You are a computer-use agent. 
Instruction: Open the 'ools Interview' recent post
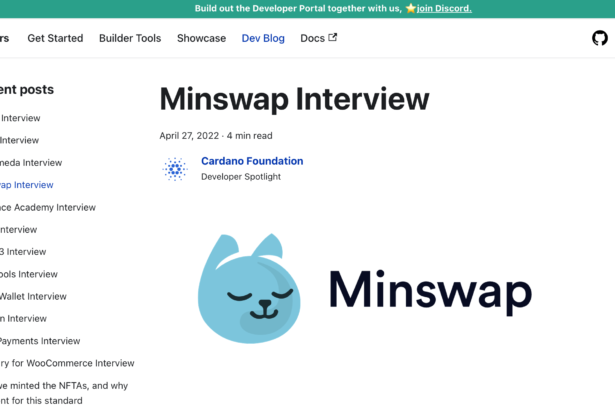(x=29, y=274)
